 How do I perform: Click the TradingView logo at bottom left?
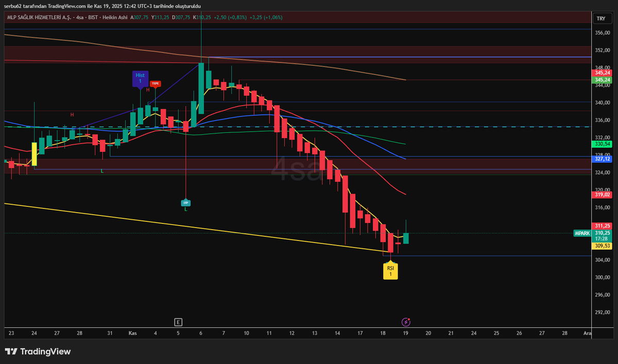click(x=38, y=352)
